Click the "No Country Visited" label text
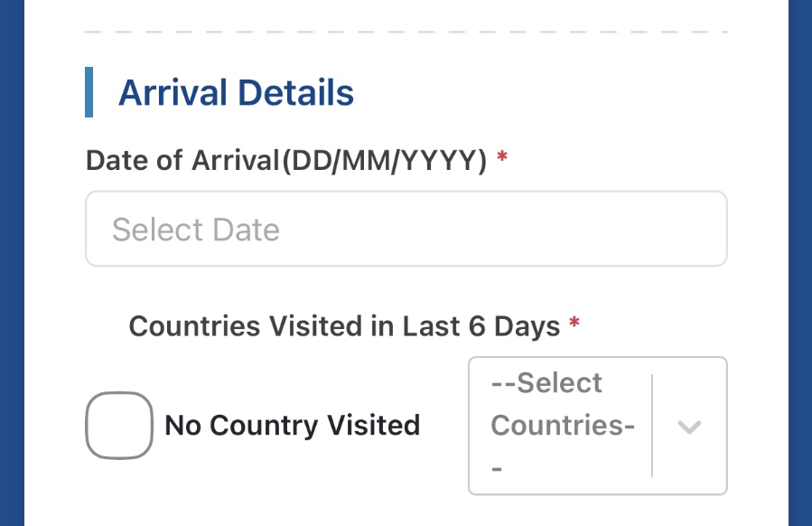Image resolution: width=812 pixels, height=526 pixels. pos(292,426)
